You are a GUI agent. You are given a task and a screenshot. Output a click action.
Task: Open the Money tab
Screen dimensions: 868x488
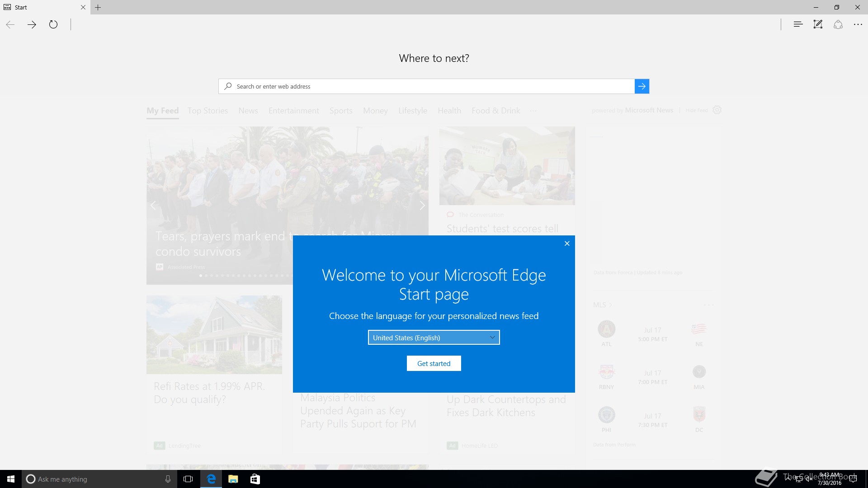375,111
